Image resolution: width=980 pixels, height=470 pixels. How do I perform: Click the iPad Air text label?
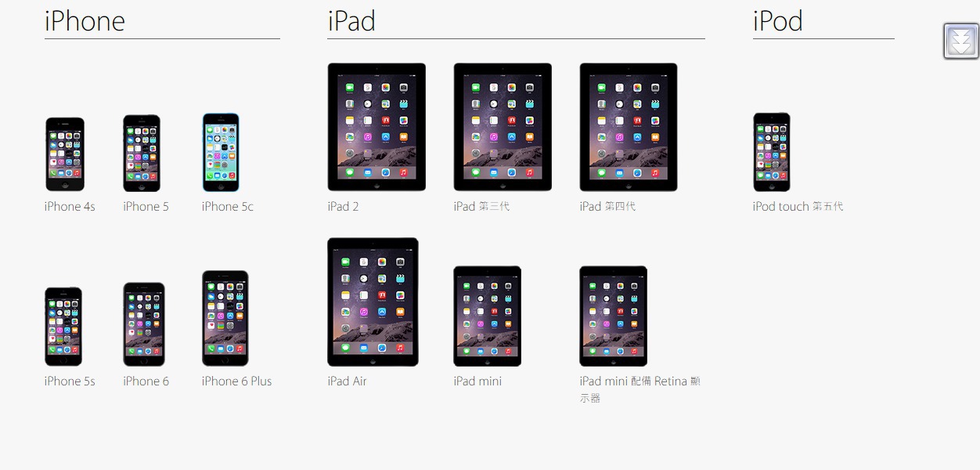(347, 381)
